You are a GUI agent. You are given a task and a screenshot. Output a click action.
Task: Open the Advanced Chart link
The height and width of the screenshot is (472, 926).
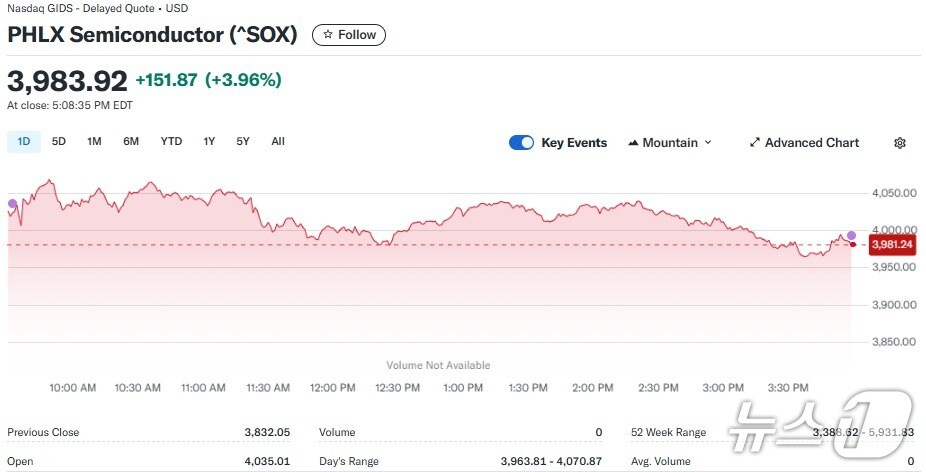811,143
